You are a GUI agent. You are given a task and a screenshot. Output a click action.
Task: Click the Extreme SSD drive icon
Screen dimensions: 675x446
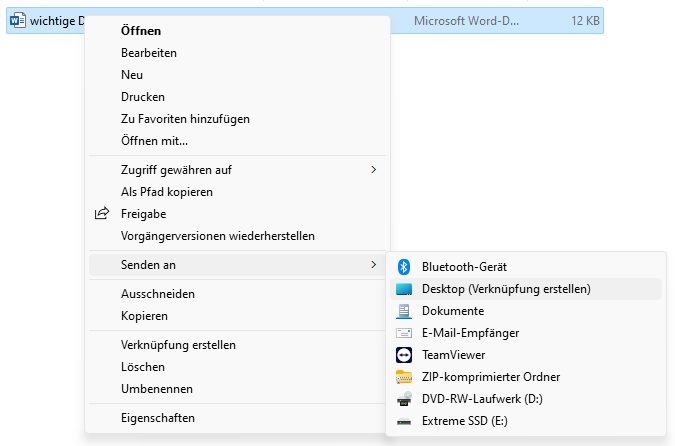click(x=404, y=421)
